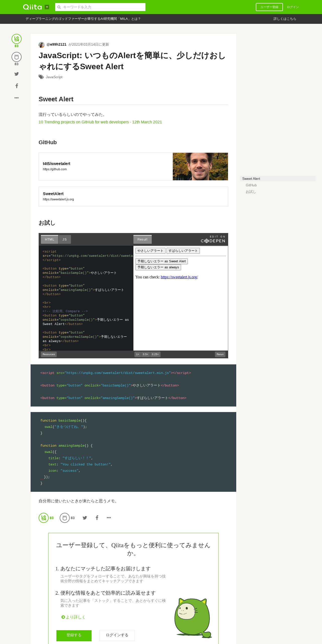The image size is (322, 644).
Task: Select the HTML tab in CodePen embed
Action: point(50,239)
